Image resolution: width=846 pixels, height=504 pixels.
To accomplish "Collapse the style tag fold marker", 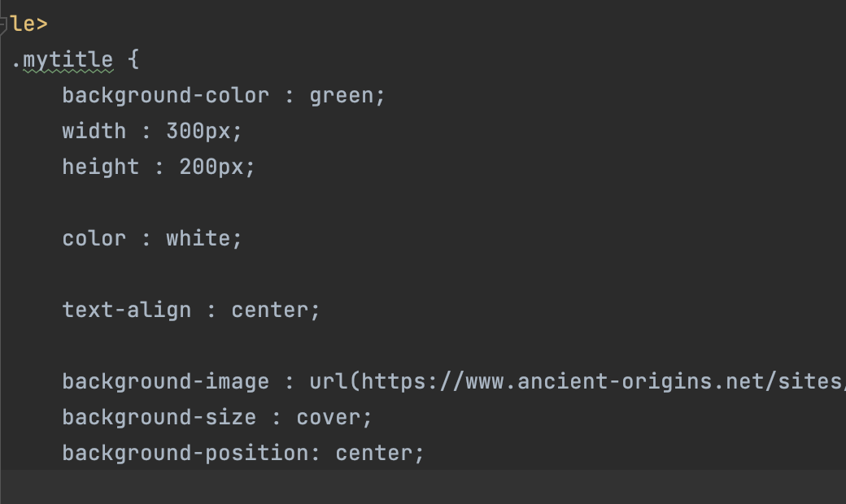I will click(4, 24).
